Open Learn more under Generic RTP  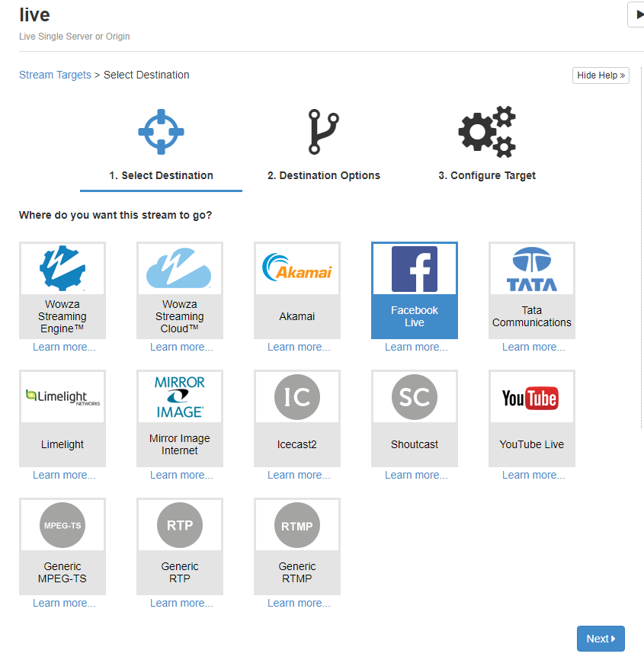pyautogui.click(x=181, y=603)
